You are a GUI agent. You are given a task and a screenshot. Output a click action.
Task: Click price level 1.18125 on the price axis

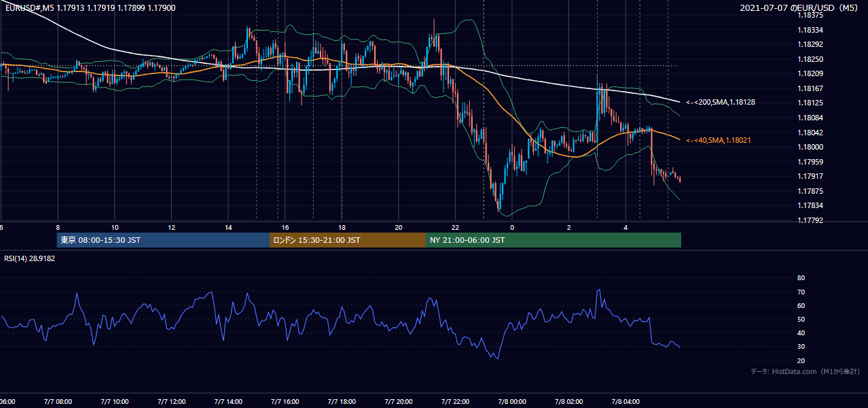coord(810,103)
